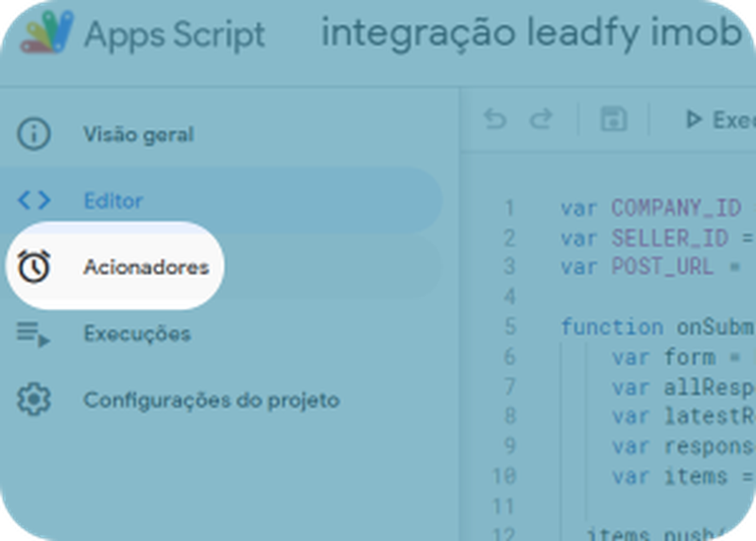The width and height of the screenshot is (756, 541).
Task: Click the POST_URL variable on line 3
Action: [x=662, y=267]
